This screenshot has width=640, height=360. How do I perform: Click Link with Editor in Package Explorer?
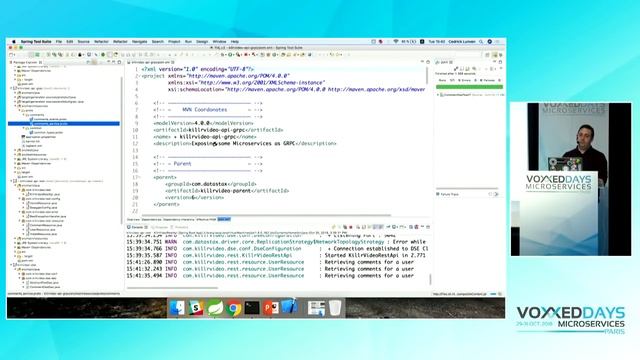point(95,62)
